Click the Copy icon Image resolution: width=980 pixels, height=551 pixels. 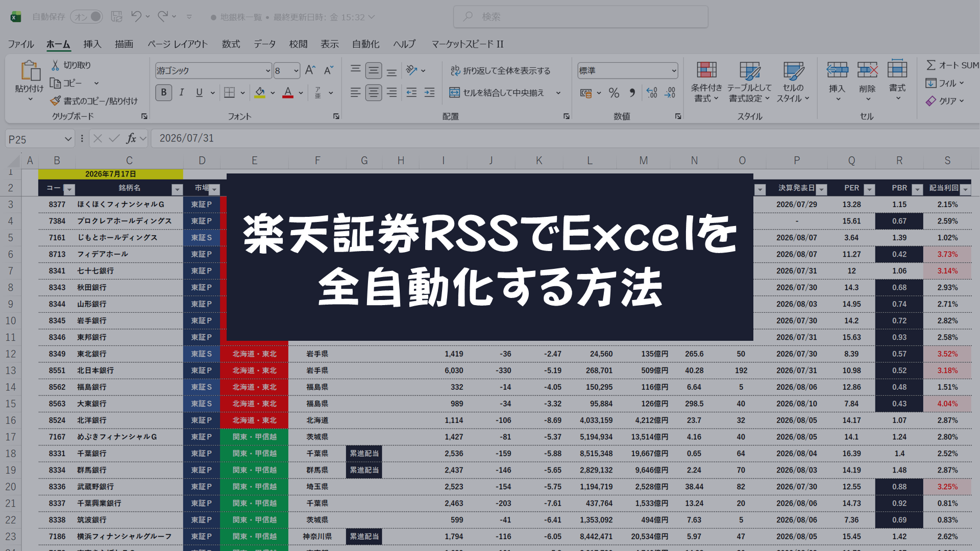tap(55, 83)
